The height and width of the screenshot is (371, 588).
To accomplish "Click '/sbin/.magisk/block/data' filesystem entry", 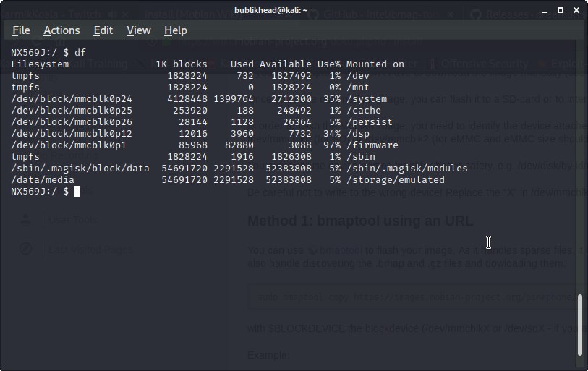I will pos(80,169).
